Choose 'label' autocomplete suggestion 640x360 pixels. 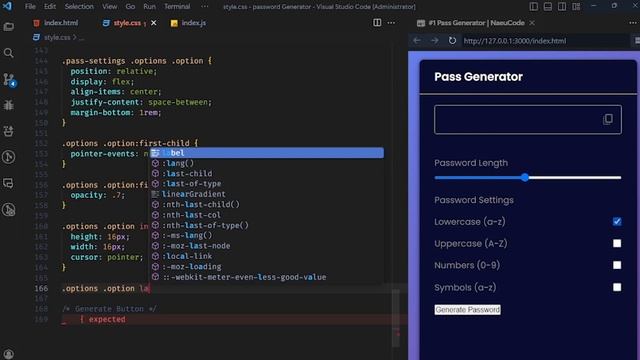(x=267, y=153)
